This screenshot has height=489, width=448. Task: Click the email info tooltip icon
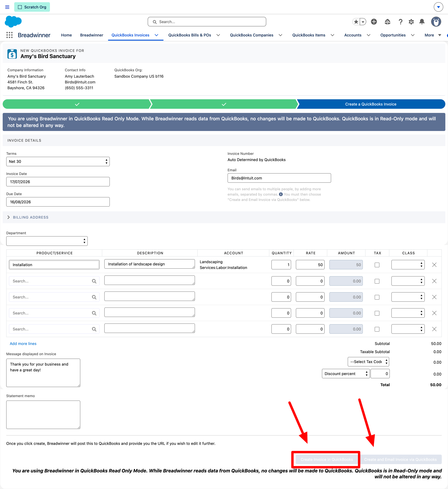[281, 194]
